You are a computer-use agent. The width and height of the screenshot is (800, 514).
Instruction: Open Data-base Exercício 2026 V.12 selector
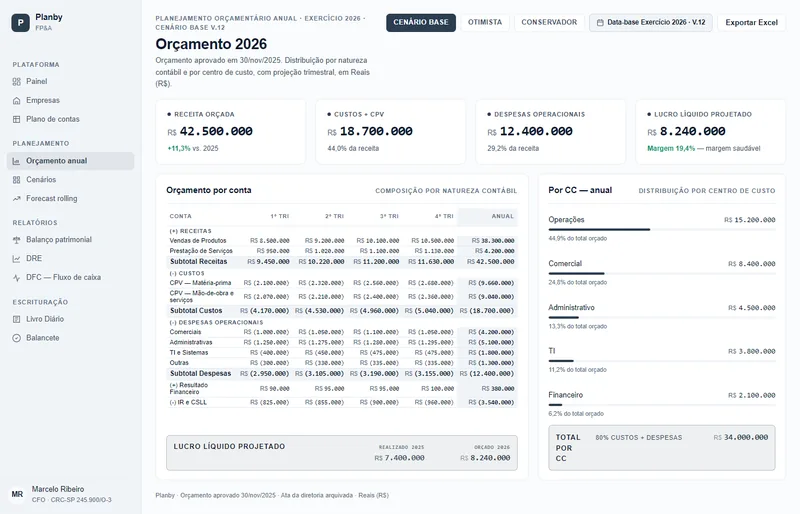[x=651, y=22]
